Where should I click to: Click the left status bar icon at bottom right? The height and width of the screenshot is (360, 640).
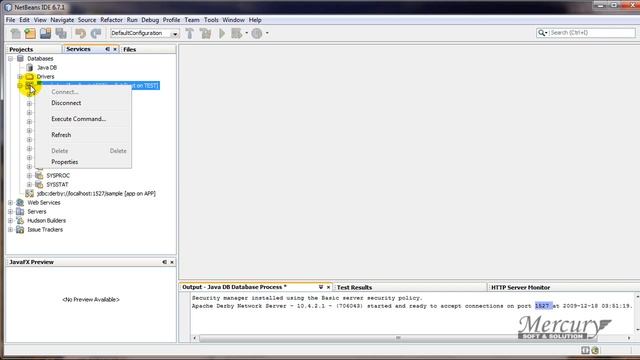(x=585, y=350)
